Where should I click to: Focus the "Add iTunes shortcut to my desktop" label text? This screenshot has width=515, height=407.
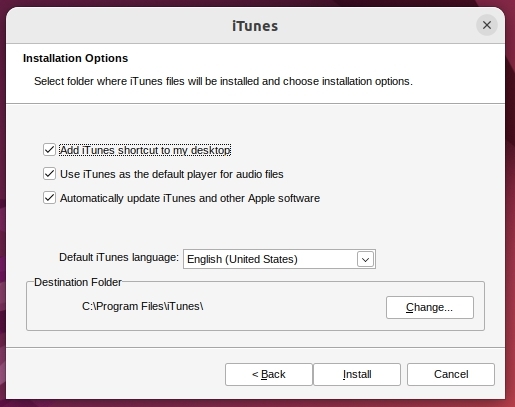tap(145, 150)
